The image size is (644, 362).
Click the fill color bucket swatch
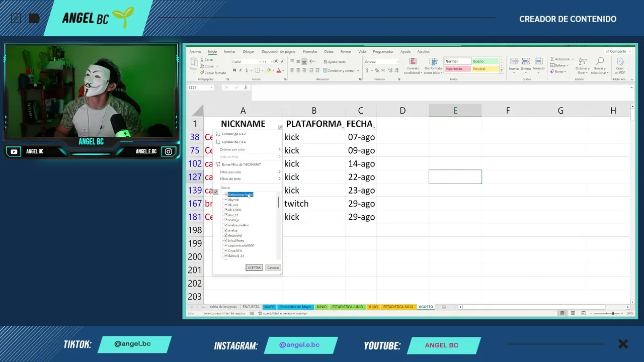click(269, 70)
